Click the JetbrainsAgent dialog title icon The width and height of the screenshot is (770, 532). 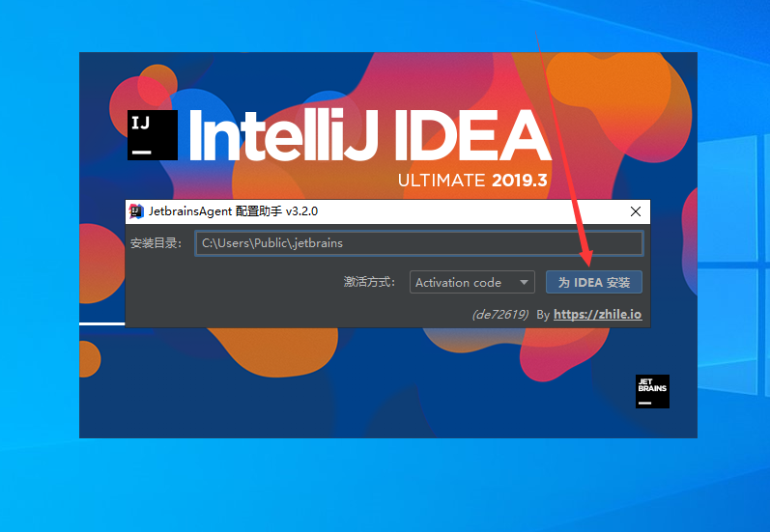[136, 211]
